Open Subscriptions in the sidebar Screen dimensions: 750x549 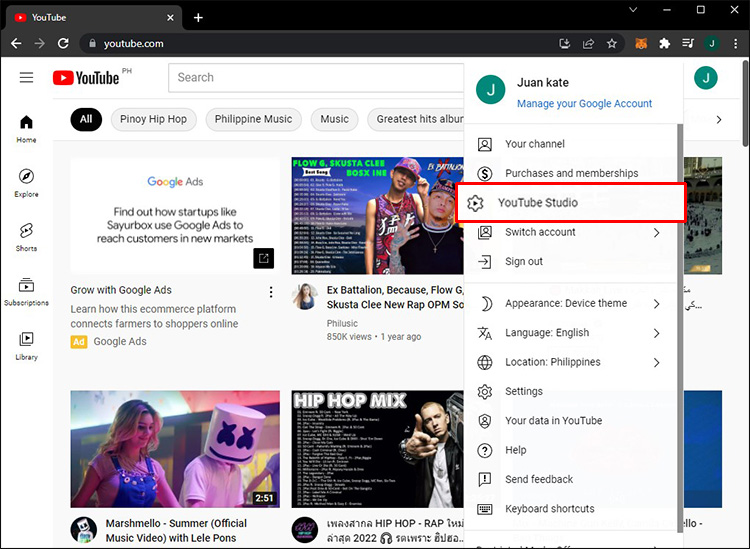[26, 291]
